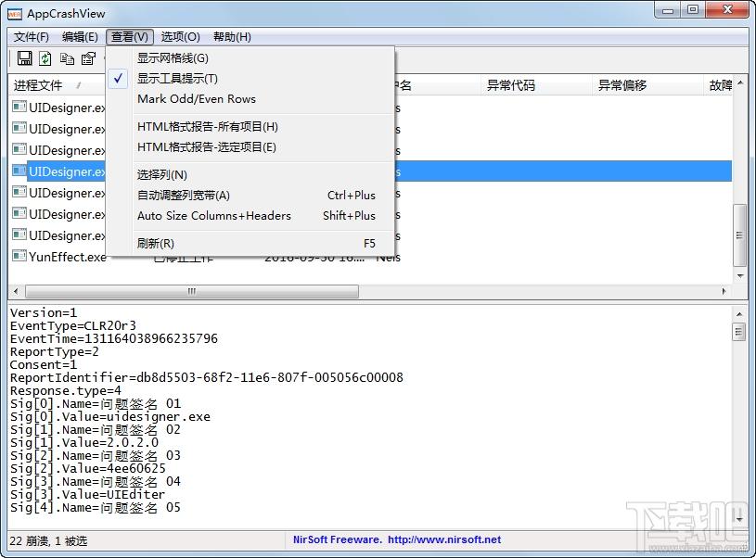Sort by the 异常代码 column header
756x558 pixels.
(x=536, y=85)
